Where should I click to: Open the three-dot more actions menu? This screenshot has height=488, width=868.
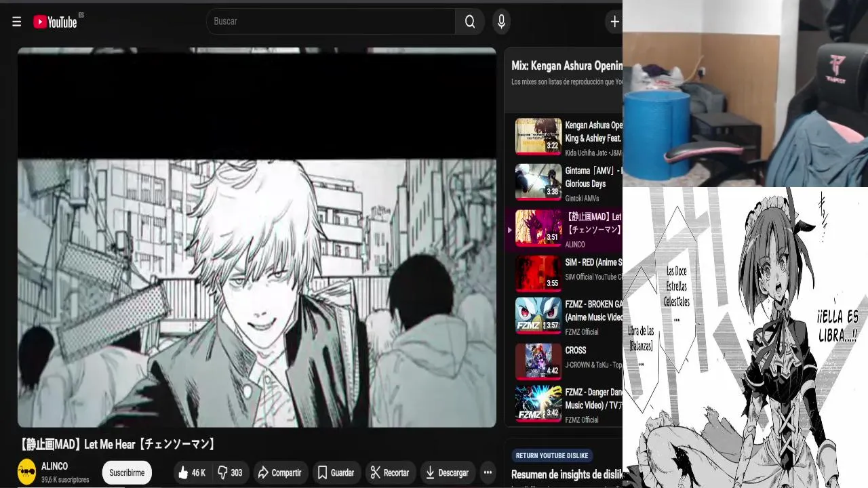(x=488, y=472)
